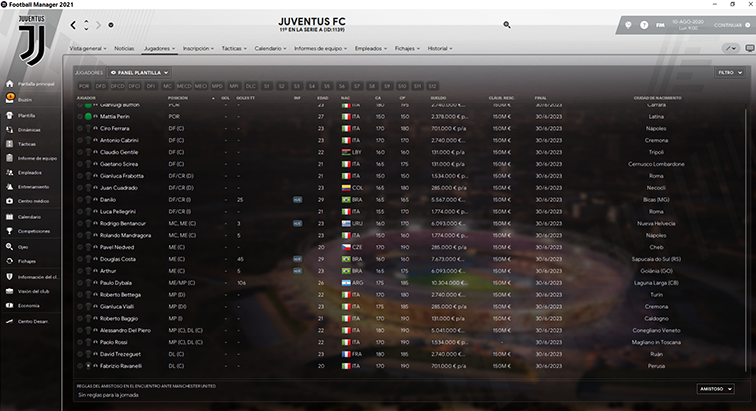Open the Centro Desarrollo sidebar icon
Viewport: 756px width, 411px height.
click(x=10, y=321)
